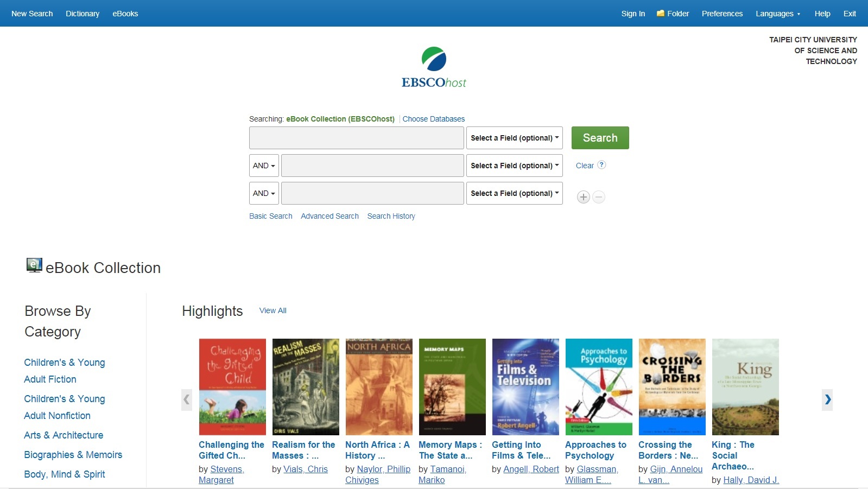Click Sign In

coord(633,14)
